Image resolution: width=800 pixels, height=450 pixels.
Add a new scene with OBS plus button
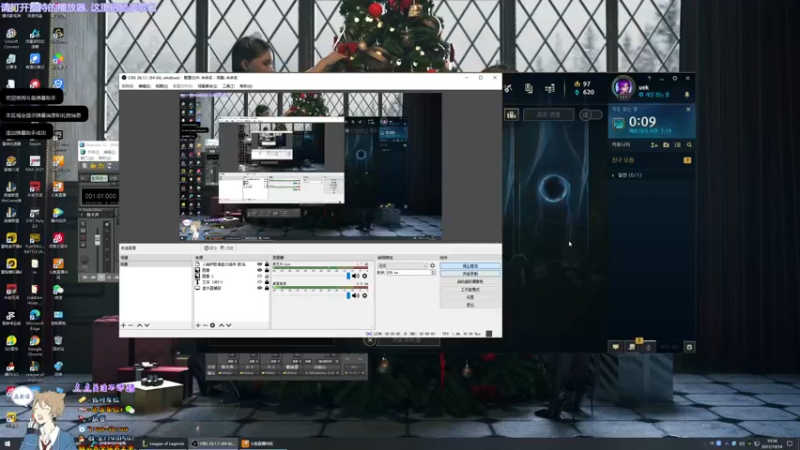coord(123,325)
